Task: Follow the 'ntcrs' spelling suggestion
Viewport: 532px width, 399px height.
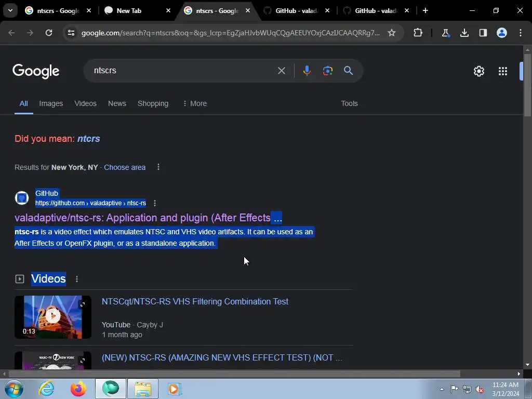Action: (88, 139)
